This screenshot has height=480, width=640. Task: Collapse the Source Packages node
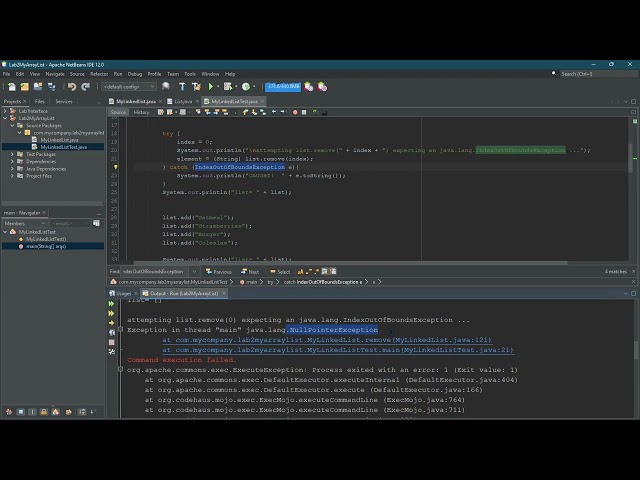pyautogui.click(x=12, y=126)
